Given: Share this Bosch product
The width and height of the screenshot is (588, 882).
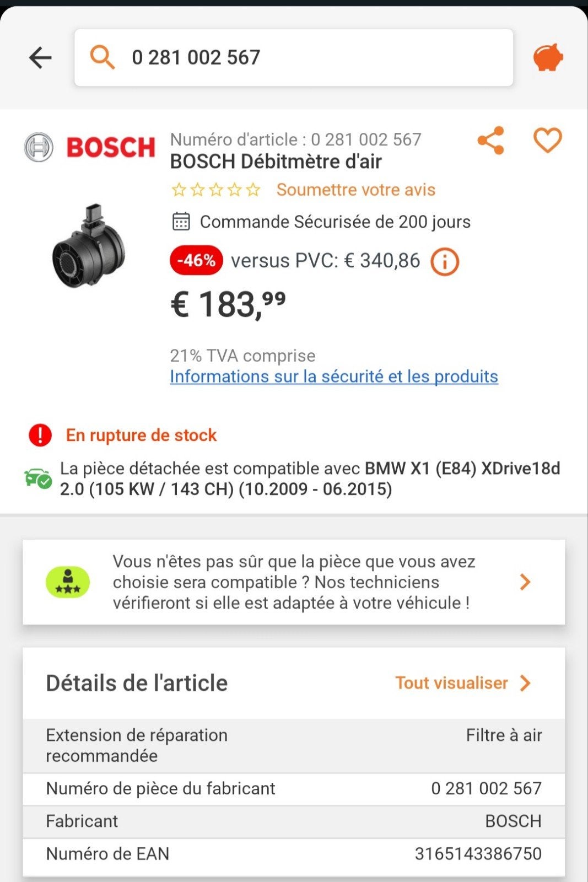Looking at the screenshot, I should [490, 141].
